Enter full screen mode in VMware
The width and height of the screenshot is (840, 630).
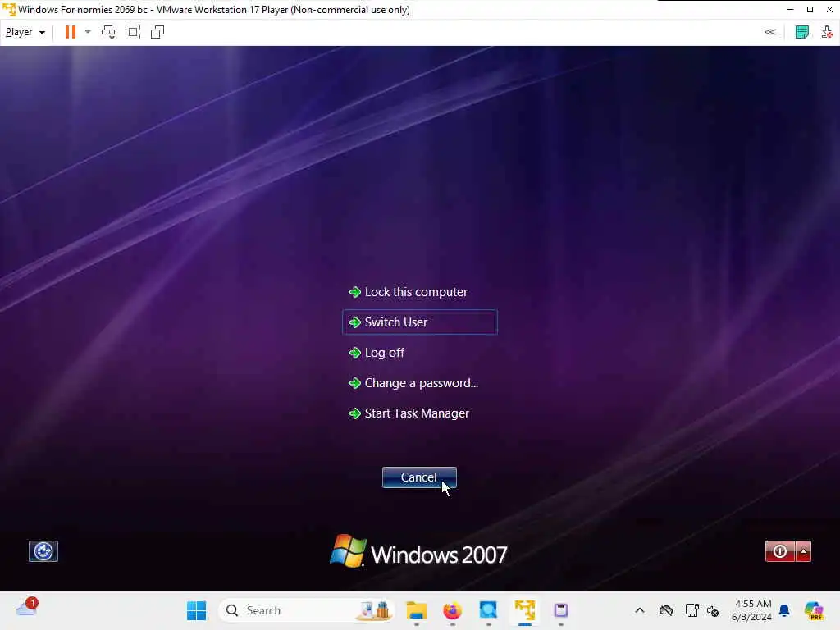pos(132,32)
